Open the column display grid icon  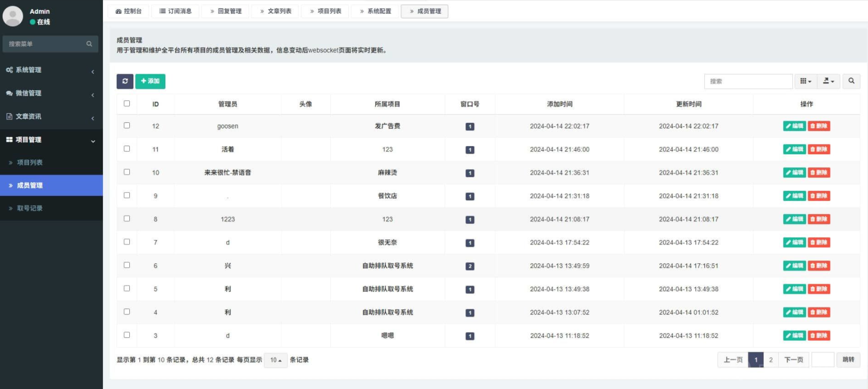pos(805,81)
